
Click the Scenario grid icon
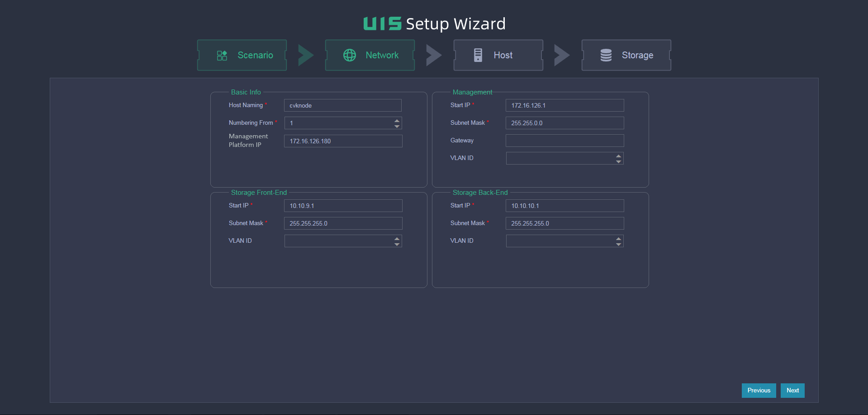222,55
